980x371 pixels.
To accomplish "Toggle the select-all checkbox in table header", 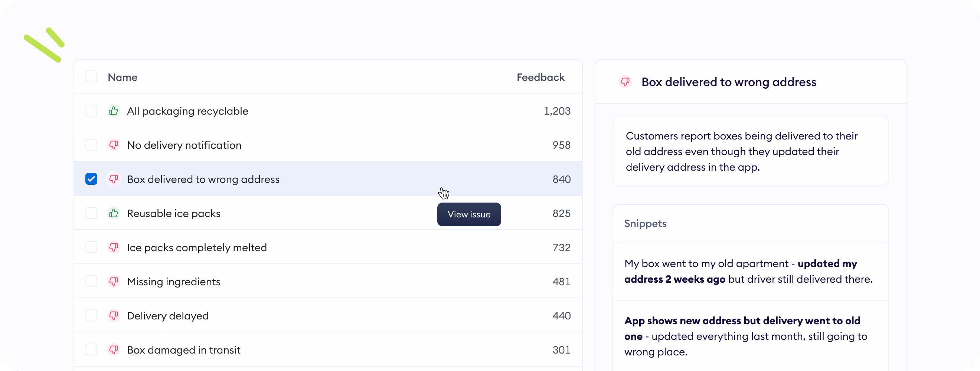I will pyautogui.click(x=91, y=77).
